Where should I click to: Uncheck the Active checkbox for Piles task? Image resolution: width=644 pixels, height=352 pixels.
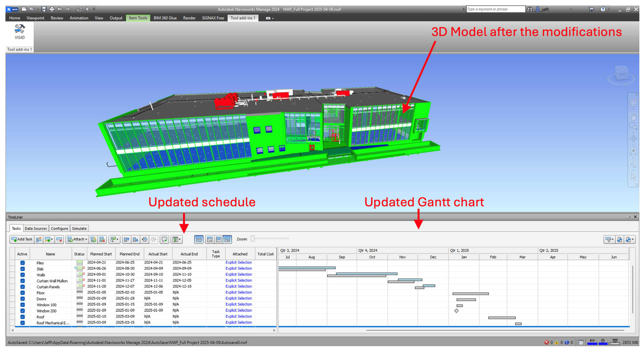coord(23,263)
